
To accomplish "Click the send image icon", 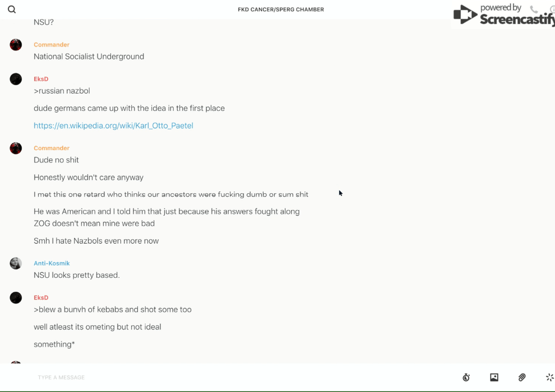I will (494, 377).
